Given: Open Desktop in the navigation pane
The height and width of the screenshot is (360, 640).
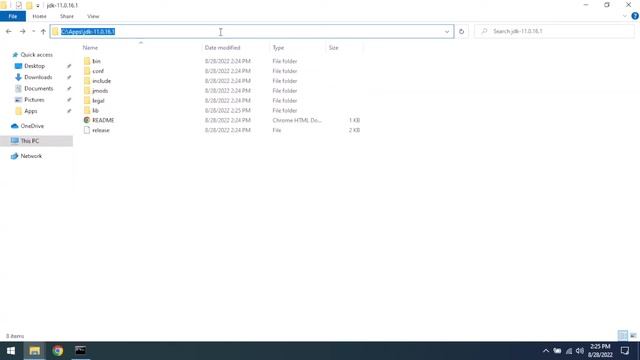Looking at the screenshot, I should pyautogui.click(x=34, y=66).
